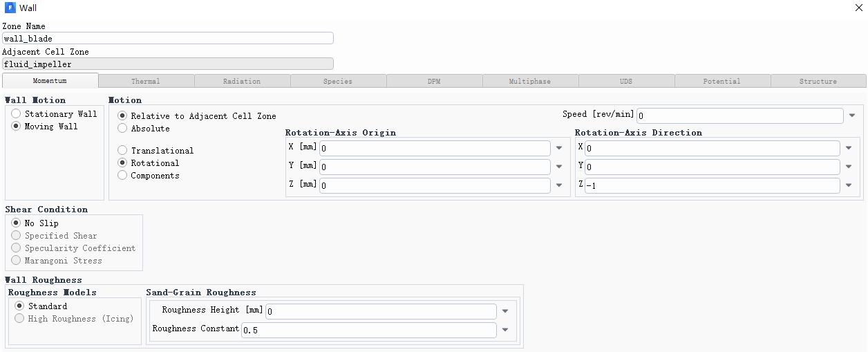Select Moving Wall option

click(16, 127)
